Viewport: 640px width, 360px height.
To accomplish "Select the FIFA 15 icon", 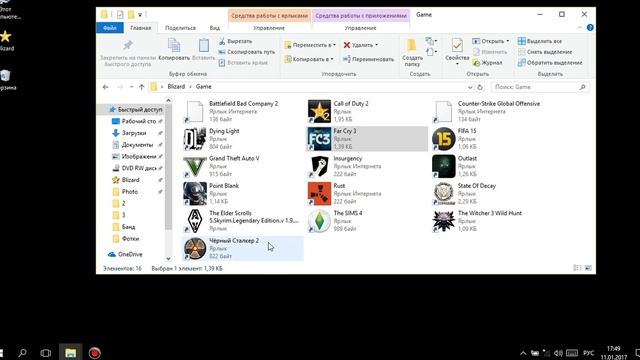I will coord(444,139).
